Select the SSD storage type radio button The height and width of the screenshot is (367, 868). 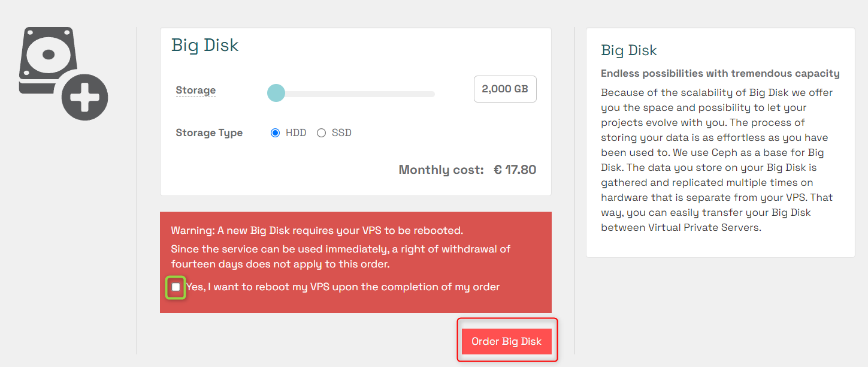pyautogui.click(x=321, y=133)
